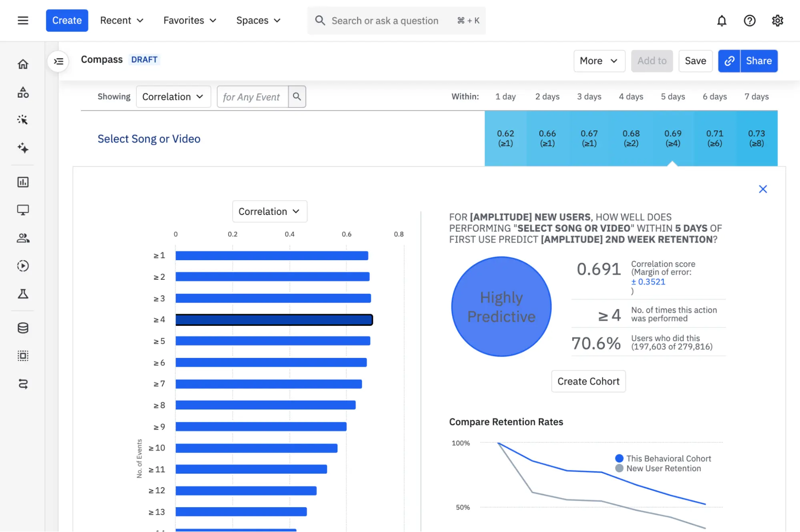Screen dimensions: 800x532
Task: Expand the Showing Correlation dropdown
Action: coord(173,97)
